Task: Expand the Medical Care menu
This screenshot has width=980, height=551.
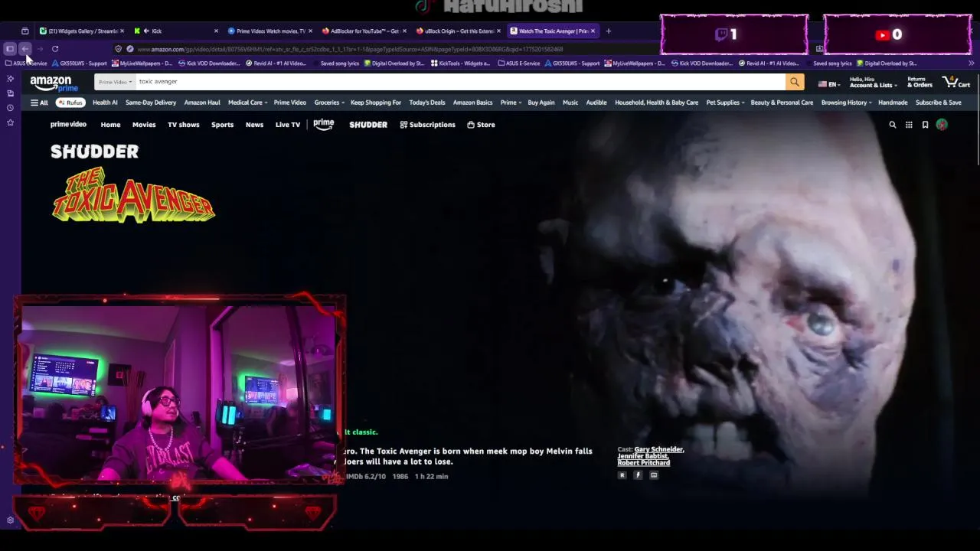Action: pos(247,103)
